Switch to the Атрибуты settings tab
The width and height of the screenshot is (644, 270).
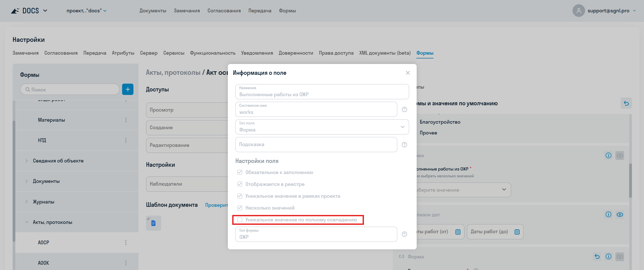[x=123, y=53]
